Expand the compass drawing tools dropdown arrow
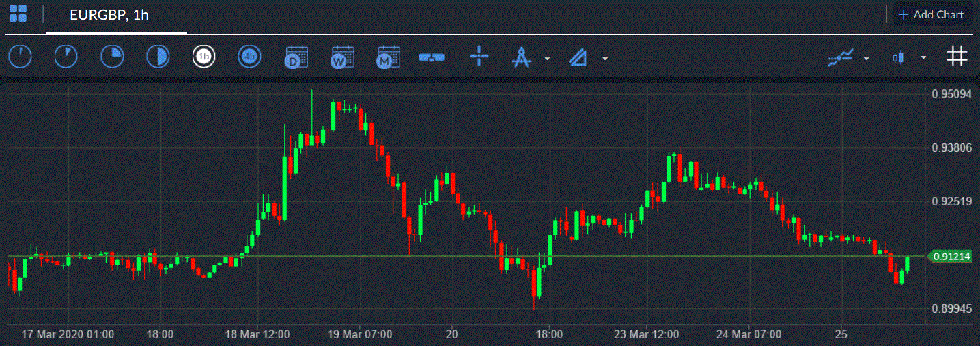 point(547,59)
